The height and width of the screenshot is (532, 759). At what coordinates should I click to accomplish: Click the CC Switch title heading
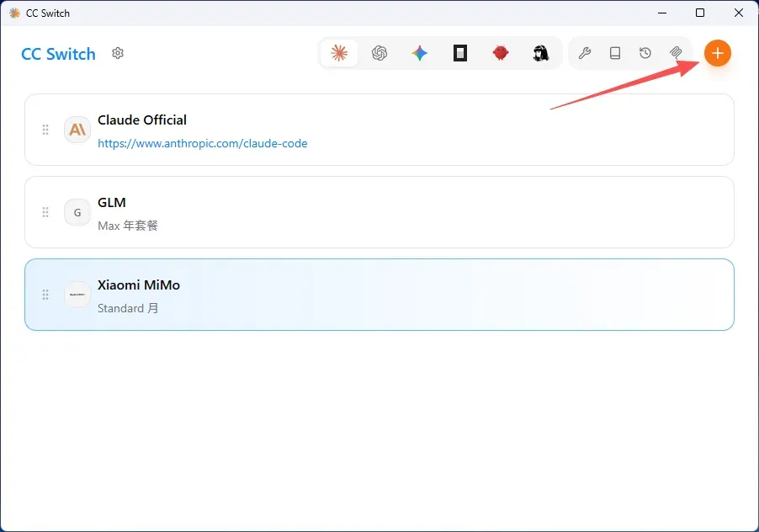pyautogui.click(x=58, y=54)
